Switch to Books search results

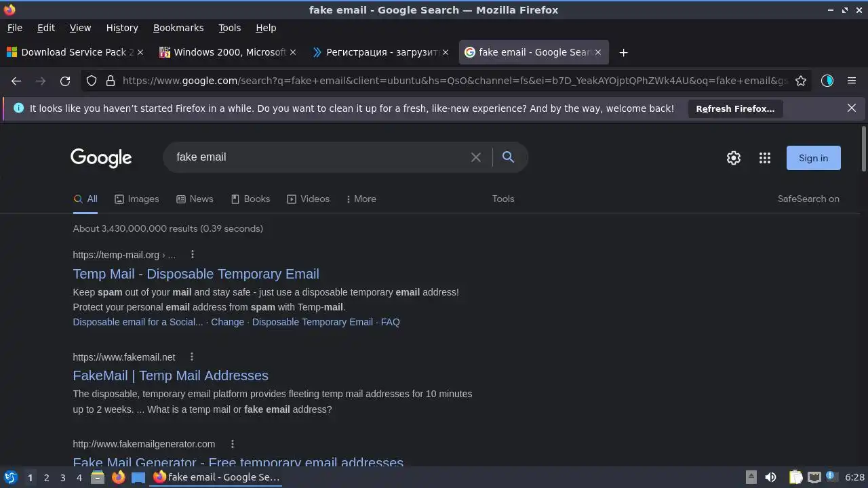pos(250,199)
